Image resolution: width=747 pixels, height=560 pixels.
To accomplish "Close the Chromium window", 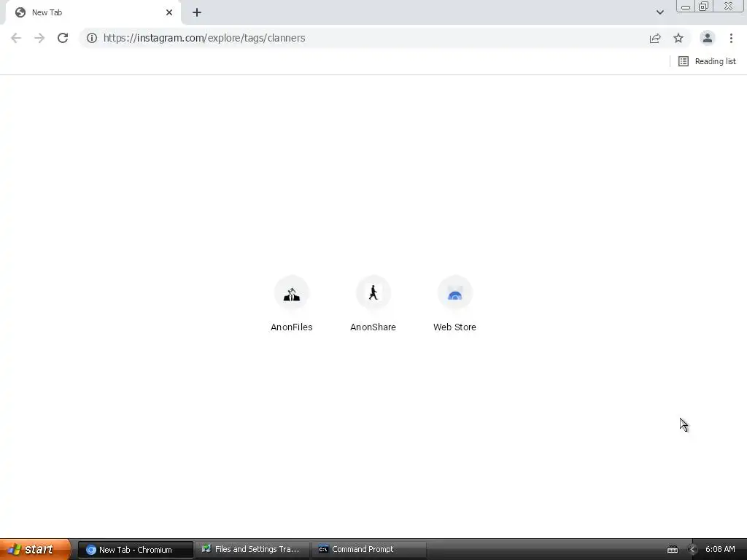I will (729, 6).
